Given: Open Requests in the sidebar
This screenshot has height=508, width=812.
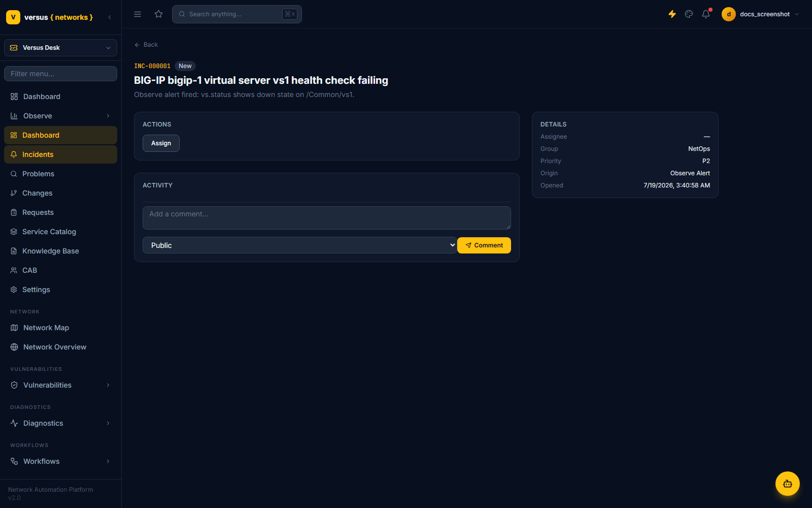Looking at the screenshot, I should pos(60,212).
